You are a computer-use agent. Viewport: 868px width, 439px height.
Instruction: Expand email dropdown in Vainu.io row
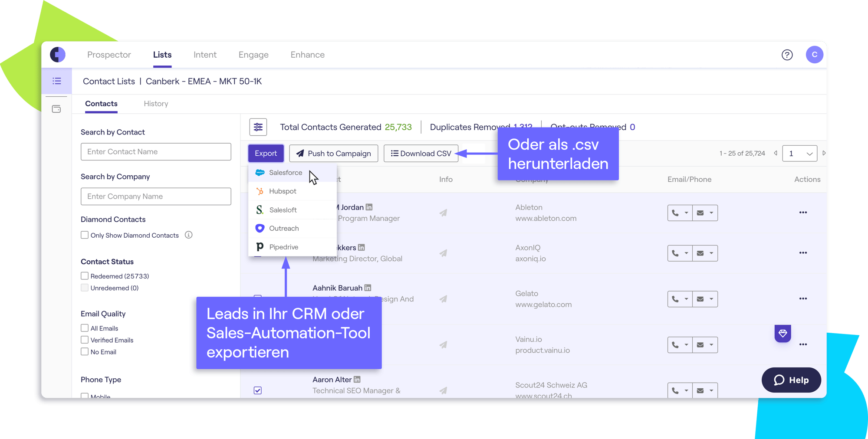click(x=711, y=345)
